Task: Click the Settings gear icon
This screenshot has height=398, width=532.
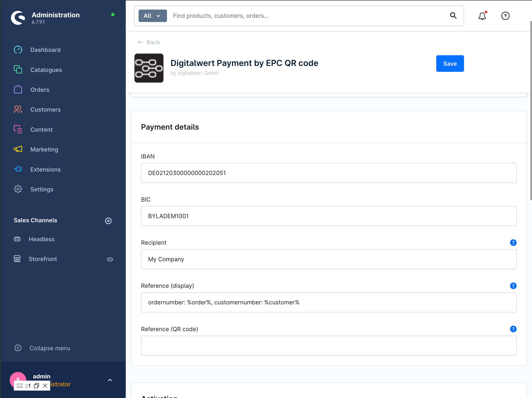Action: pos(18,189)
